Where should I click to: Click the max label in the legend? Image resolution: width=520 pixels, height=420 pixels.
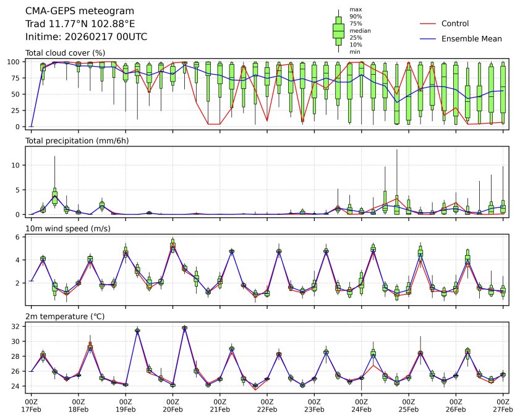pos(355,10)
